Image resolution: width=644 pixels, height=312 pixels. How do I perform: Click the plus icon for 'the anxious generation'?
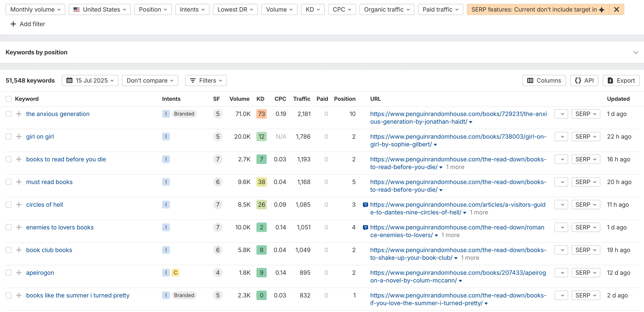[x=19, y=114]
